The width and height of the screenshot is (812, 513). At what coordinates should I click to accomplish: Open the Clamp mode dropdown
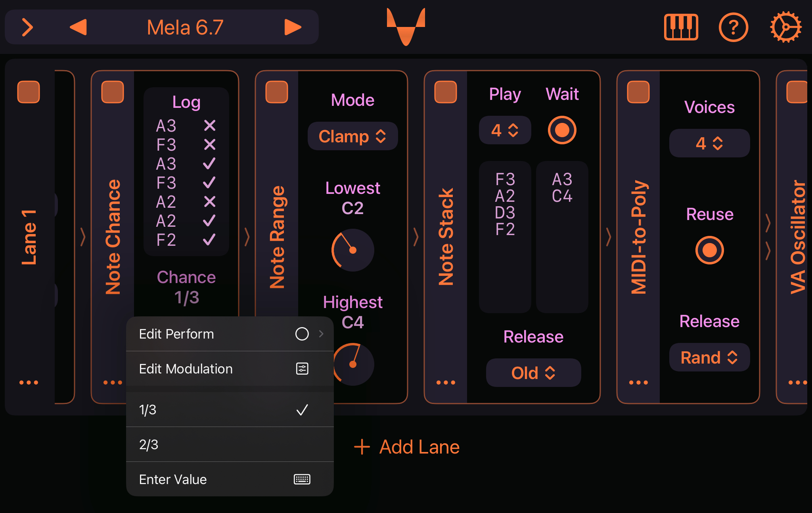pos(352,136)
